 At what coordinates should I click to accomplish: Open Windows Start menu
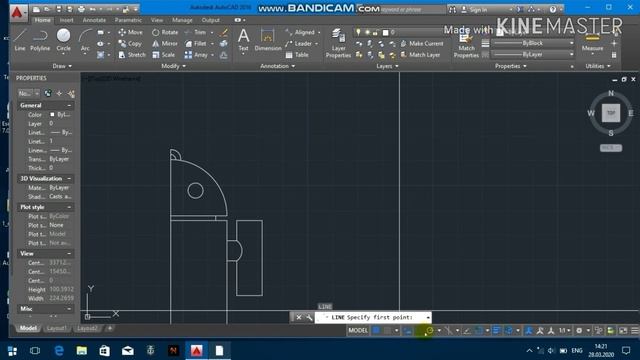coord(12,351)
